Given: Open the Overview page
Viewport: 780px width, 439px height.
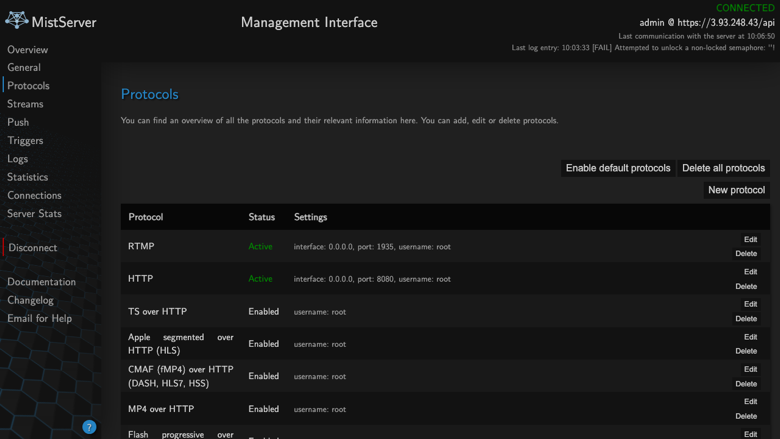Looking at the screenshot, I should tap(27, 50).
